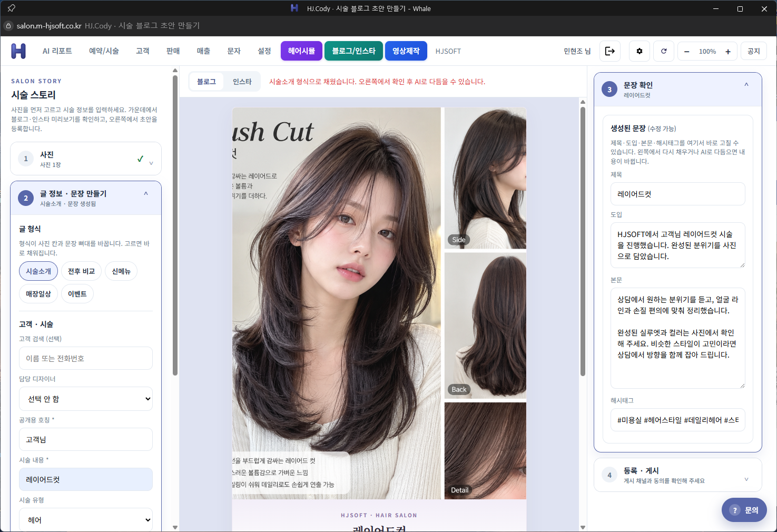Click the step 1 circle for 사진
Image resolution: width=777 pixels, height=532 pixels.
pyautogui.click(x=26, y=159)
